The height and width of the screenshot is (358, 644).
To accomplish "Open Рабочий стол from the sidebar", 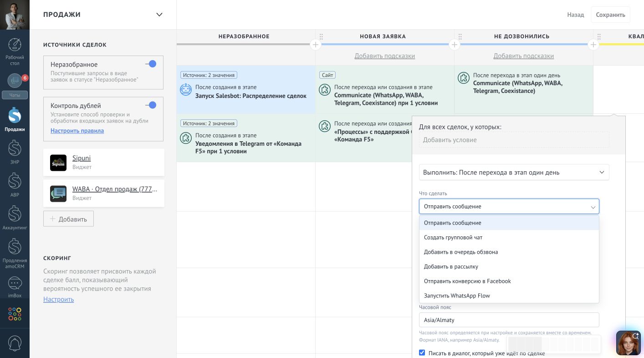I will [15, 51].
